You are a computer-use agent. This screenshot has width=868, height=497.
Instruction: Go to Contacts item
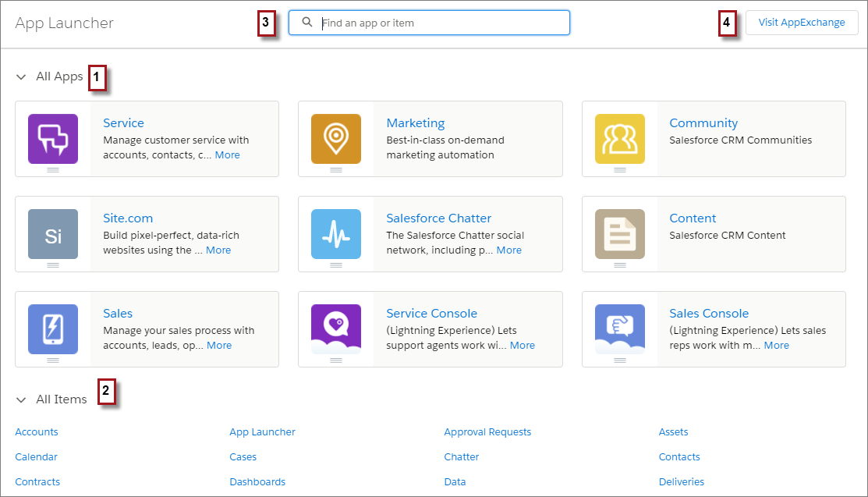(679, 457)
